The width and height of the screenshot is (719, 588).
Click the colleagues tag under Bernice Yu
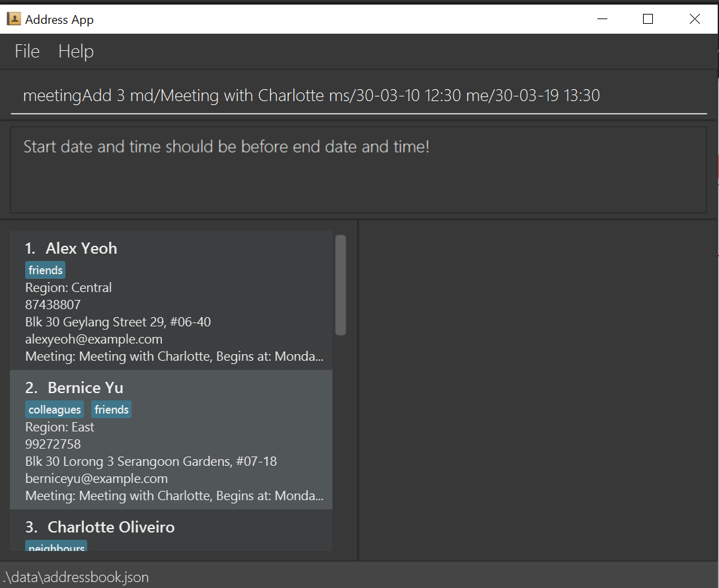click(x=55, y=409)
